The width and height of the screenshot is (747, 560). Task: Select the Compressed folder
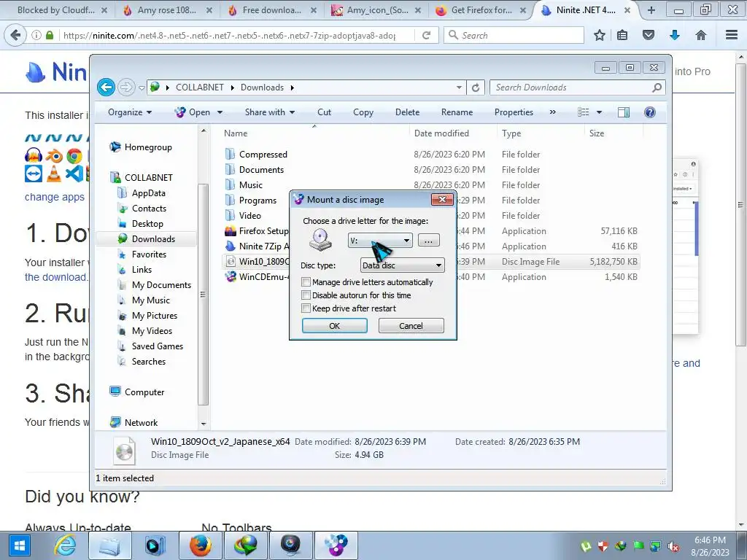(x=263, y=155)
